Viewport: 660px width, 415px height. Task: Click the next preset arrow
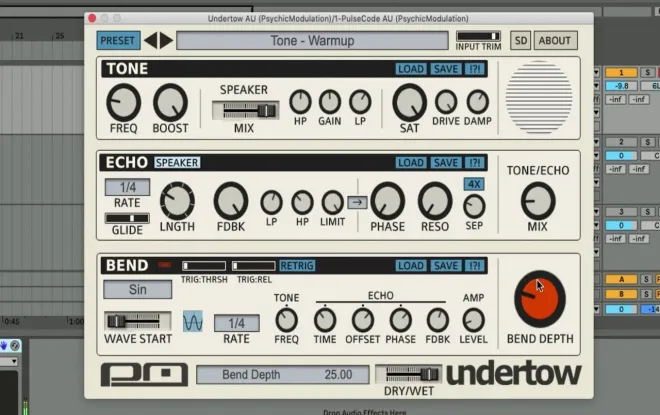pos(166,40)
